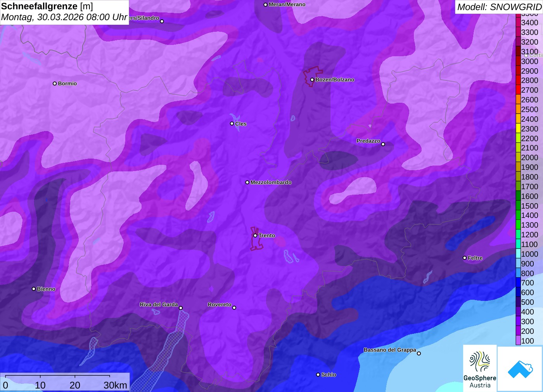
Task: Pick the legend color swatch for 100
Action: coord(518,341)
